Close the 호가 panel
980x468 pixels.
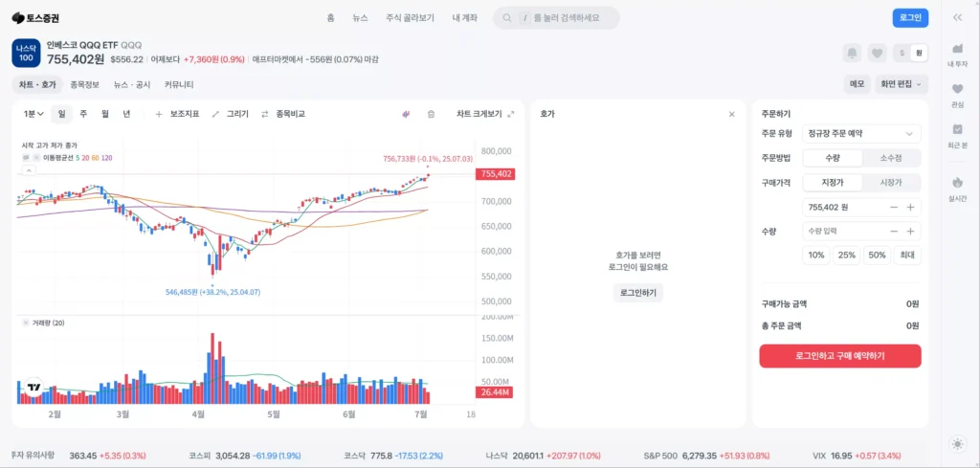click(732, 114)
